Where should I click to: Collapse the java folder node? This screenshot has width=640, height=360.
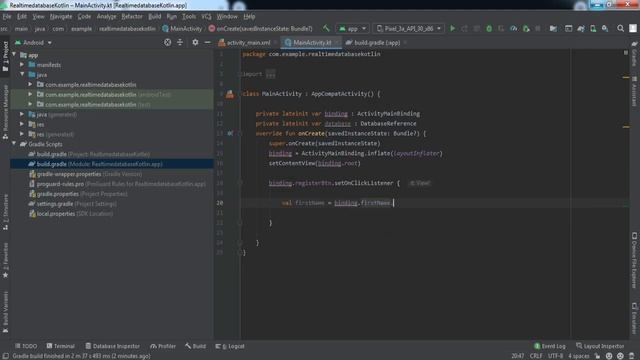tap(22, 74)
